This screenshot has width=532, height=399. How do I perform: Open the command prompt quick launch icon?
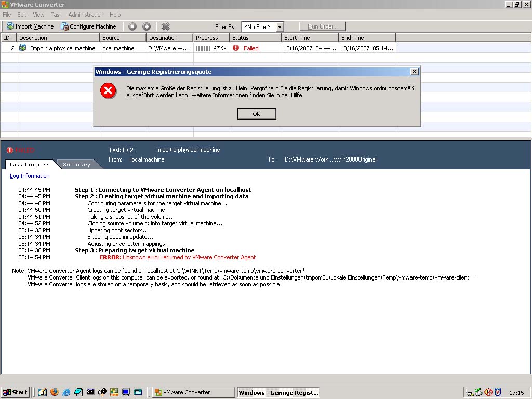tap(90, 392)
